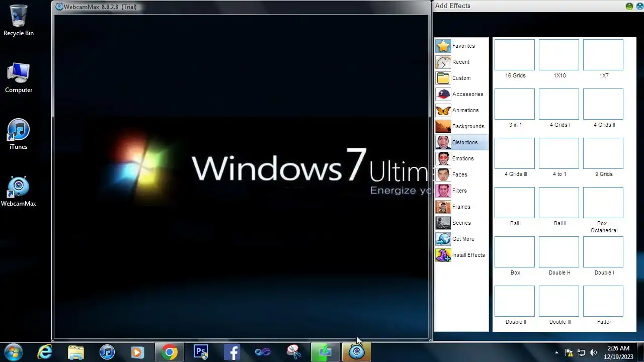
Task: Apply the 1X7 effect thumbnail
Action: coord(603,55)
